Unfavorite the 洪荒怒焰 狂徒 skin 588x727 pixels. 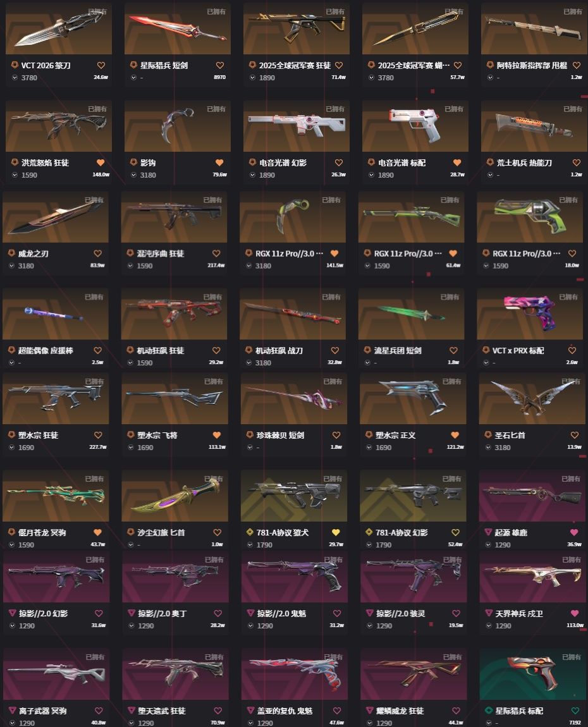101,162
